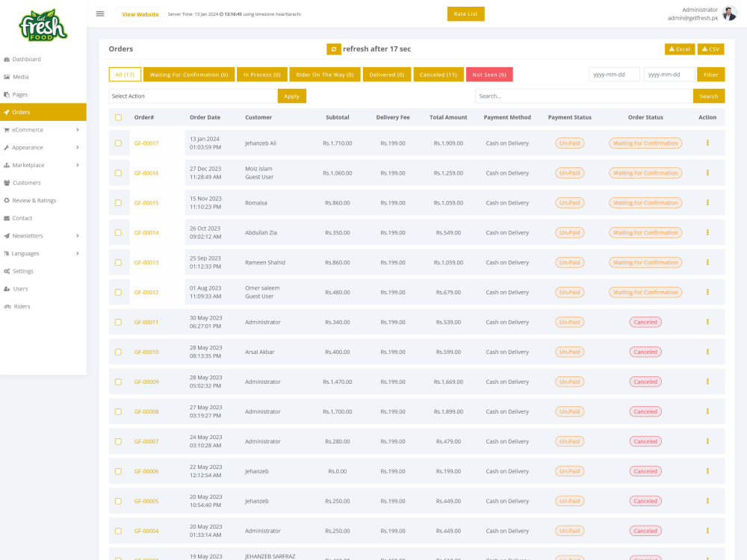
Task: Click the View Website button
Action: [140, 13]
